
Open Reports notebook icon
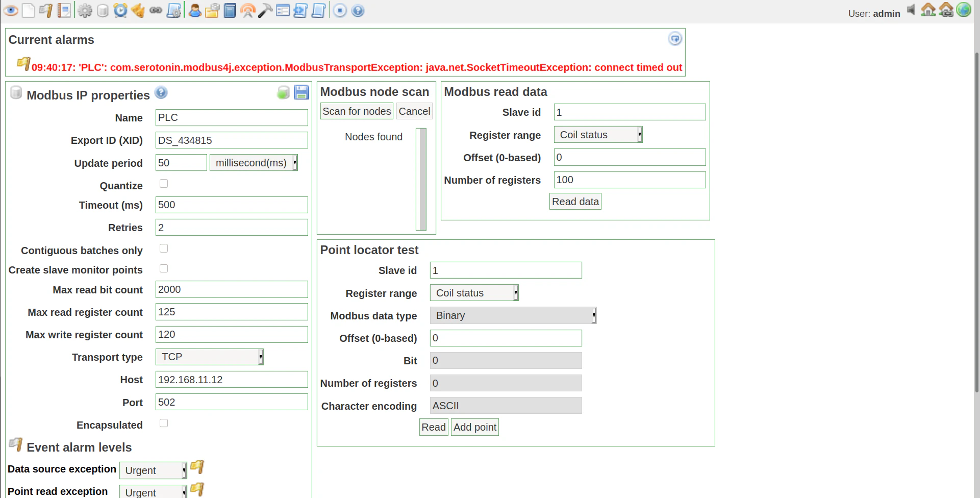point(64,10)
